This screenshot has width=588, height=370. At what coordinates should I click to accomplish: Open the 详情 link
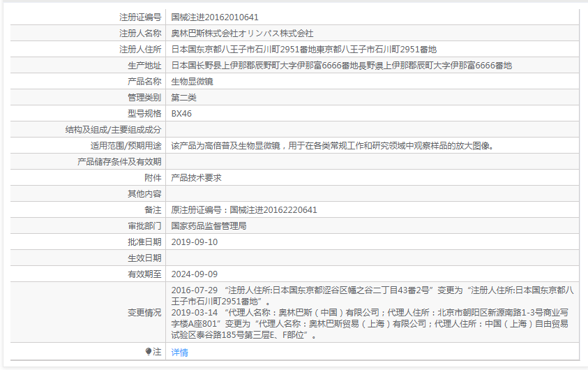(179, 353)
